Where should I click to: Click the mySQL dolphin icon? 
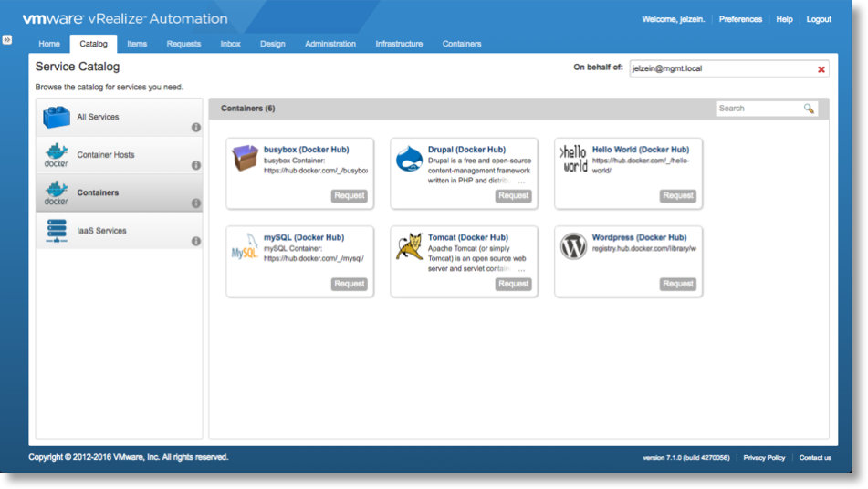pos(245,247)
